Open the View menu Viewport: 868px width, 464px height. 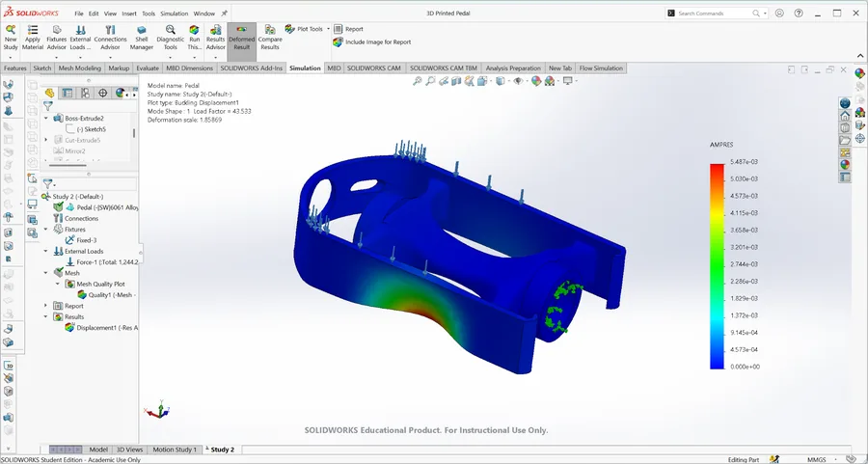(x=110, y=14)
